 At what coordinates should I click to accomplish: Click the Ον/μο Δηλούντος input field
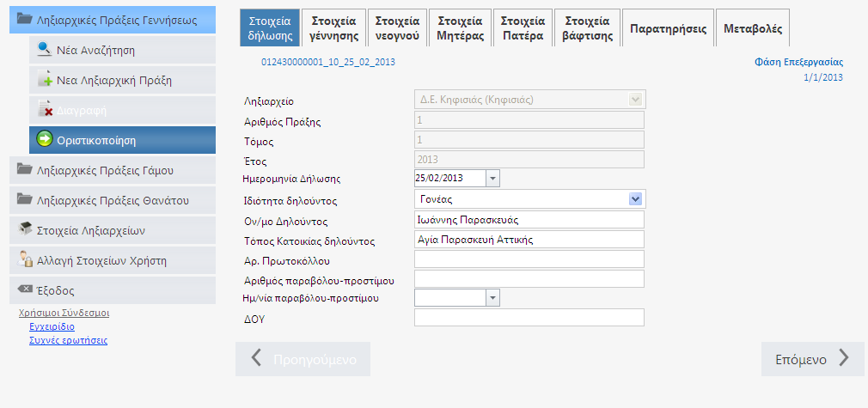[529, 219]
